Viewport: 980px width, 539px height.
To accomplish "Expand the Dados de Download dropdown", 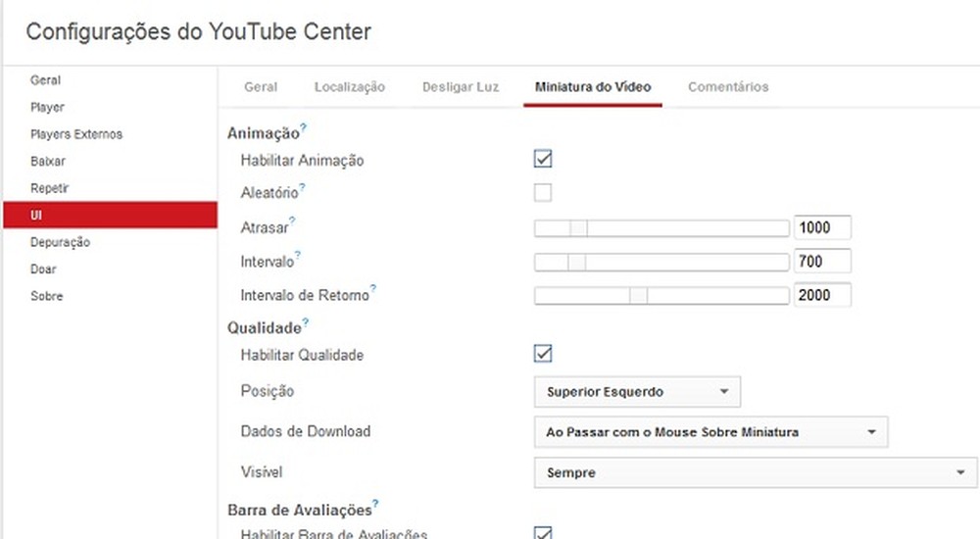I will (711, 432).
